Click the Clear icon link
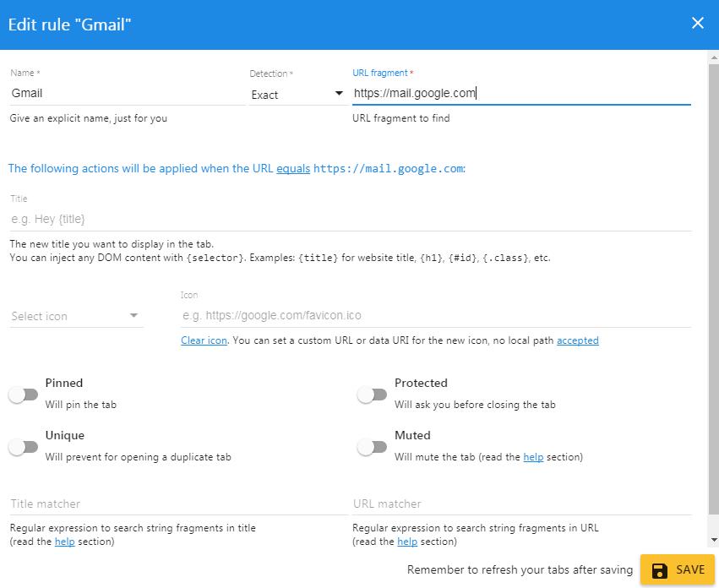719x588 pixels. [x=204, y=340]
